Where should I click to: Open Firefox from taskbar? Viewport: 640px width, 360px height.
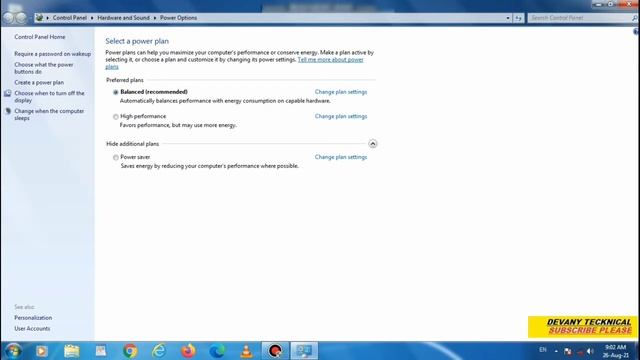(188, 351)
